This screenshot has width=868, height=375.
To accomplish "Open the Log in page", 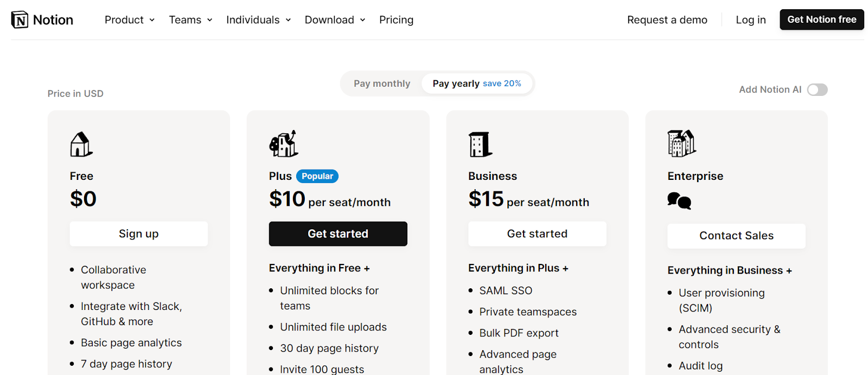I will tap(750, 20).
